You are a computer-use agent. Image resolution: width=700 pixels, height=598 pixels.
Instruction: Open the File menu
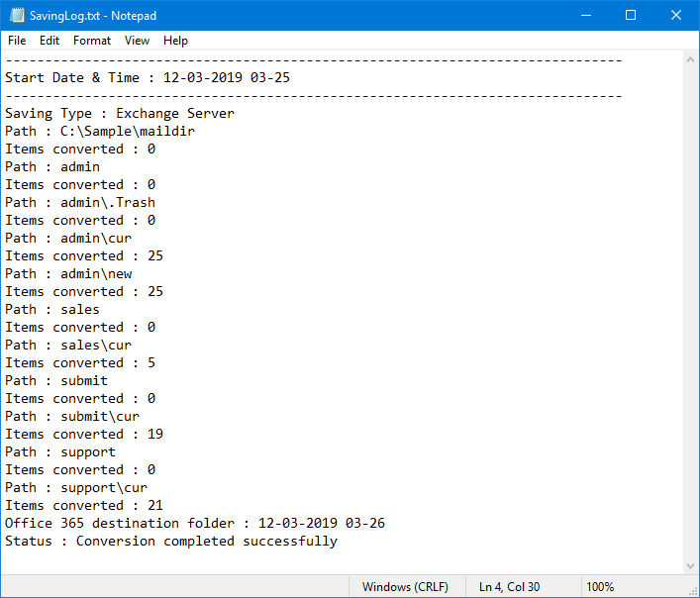tap(17, 41)
